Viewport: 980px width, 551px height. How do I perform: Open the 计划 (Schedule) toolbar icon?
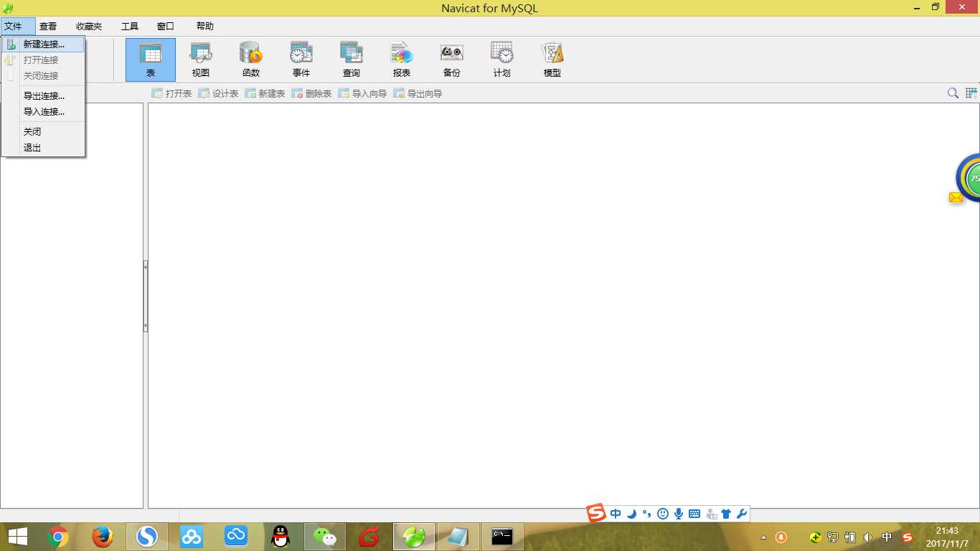pyautogui.click(x=502, y=60)
